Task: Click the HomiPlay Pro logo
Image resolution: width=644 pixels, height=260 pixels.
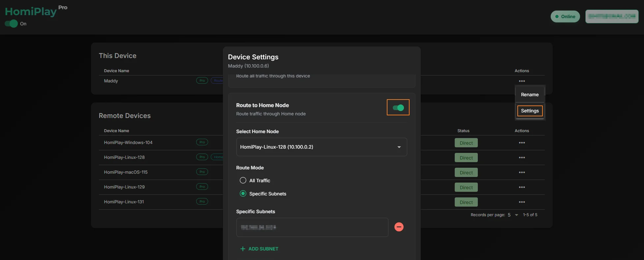Action: 36,11
